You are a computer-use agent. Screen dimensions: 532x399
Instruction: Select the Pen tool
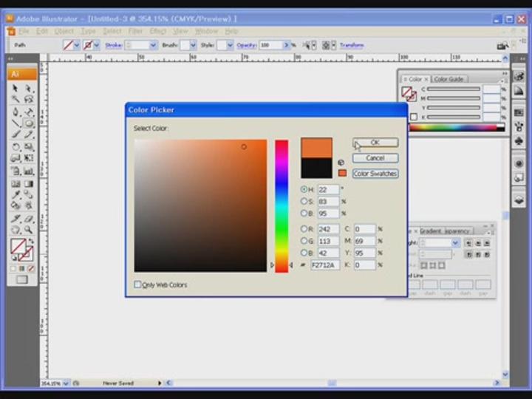point(16,112)
